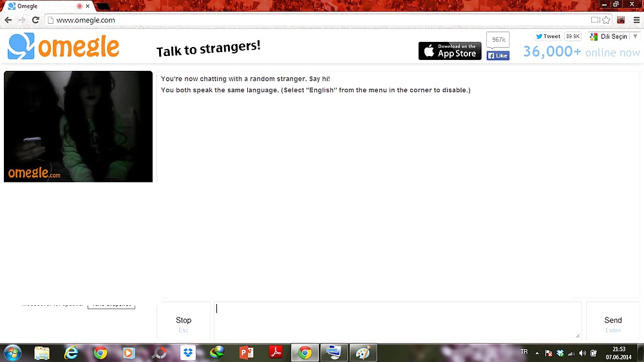Open the Download on the App Store badge

click(450, 51)
